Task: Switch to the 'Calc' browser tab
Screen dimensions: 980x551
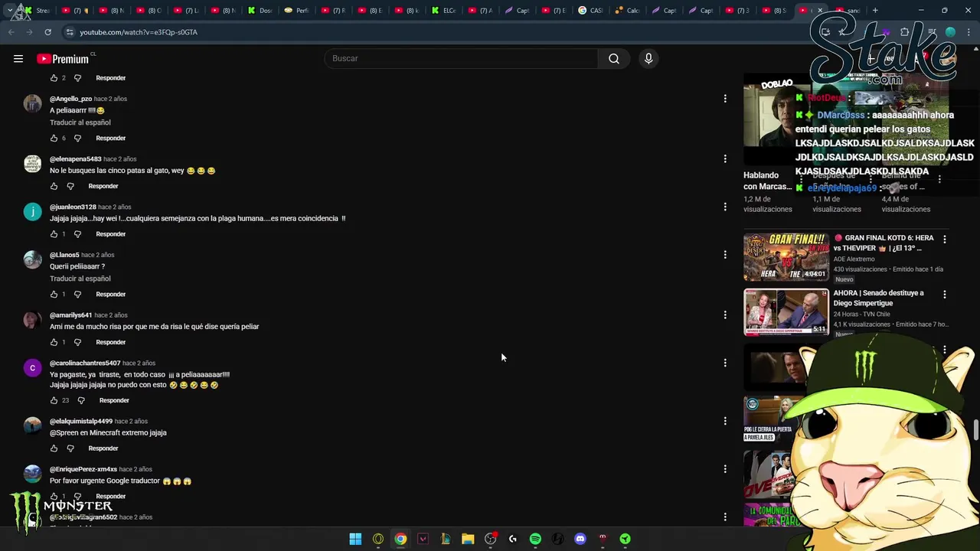Action: coord(628,11)
